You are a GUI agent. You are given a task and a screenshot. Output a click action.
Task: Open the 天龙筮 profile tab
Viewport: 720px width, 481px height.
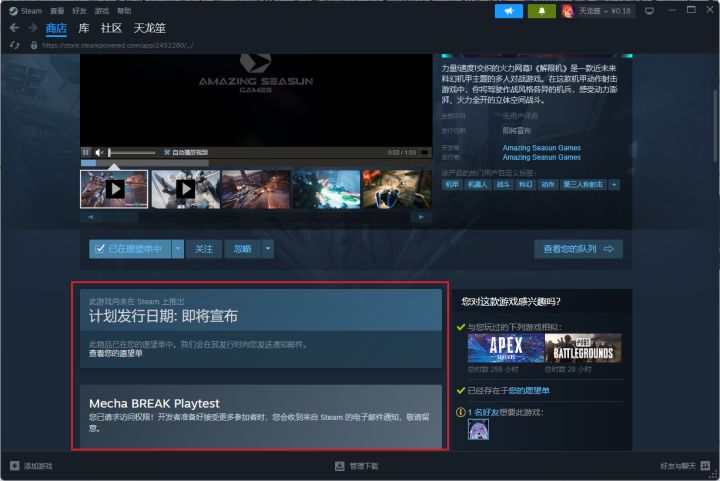click(x=149, y=28)
